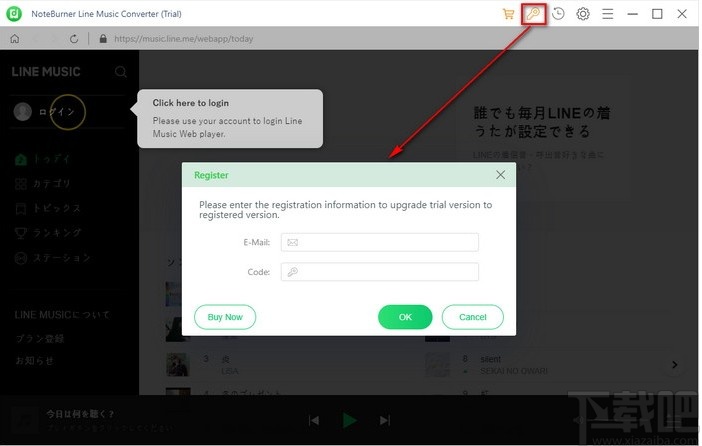Click the LiSA artist name
This screenshot has width=702, height=446.
[230, 371]
